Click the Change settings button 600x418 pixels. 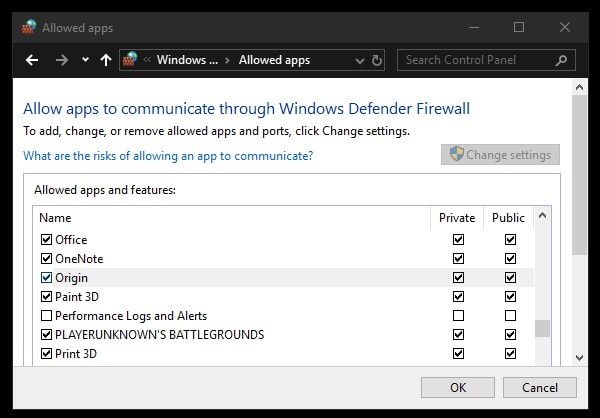500,155
